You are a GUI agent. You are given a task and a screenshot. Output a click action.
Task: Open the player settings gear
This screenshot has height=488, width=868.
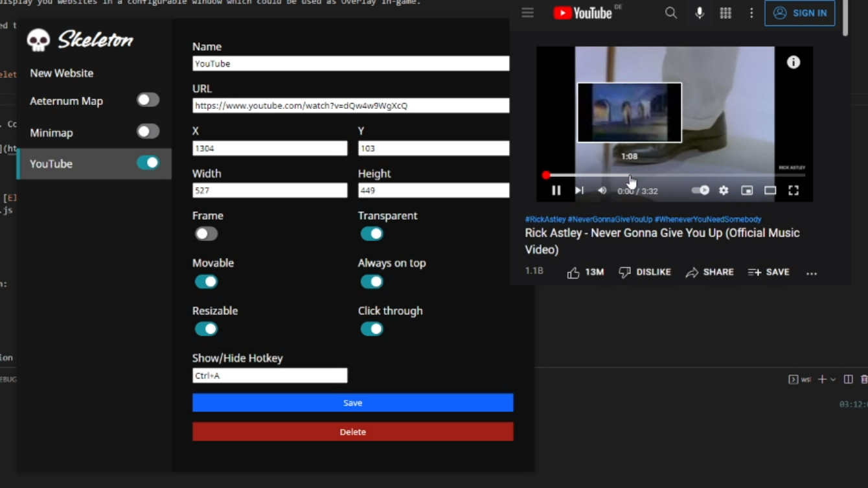click(724, 191)
